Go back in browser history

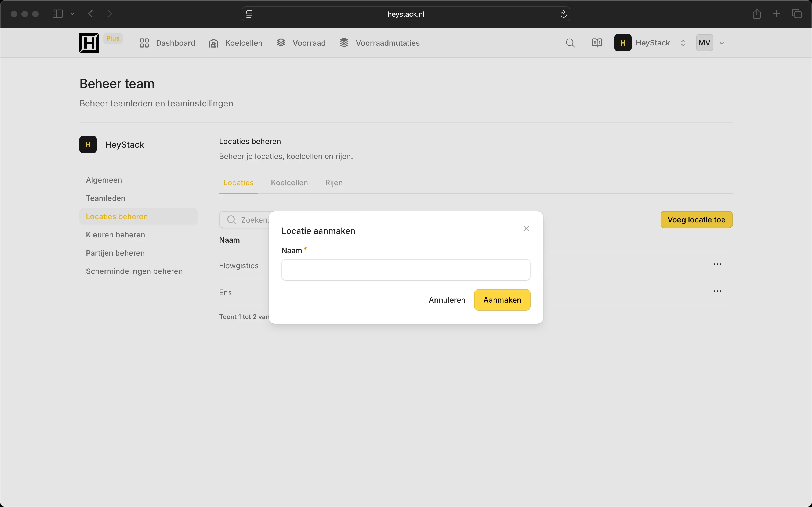(90, 14)
